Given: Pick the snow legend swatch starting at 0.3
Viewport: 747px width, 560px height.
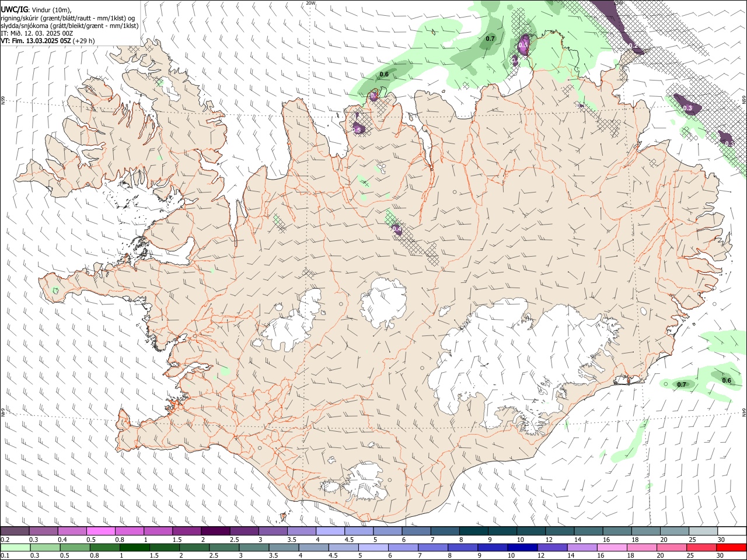Looking at the screenshot, I should (x=43, y=531).
